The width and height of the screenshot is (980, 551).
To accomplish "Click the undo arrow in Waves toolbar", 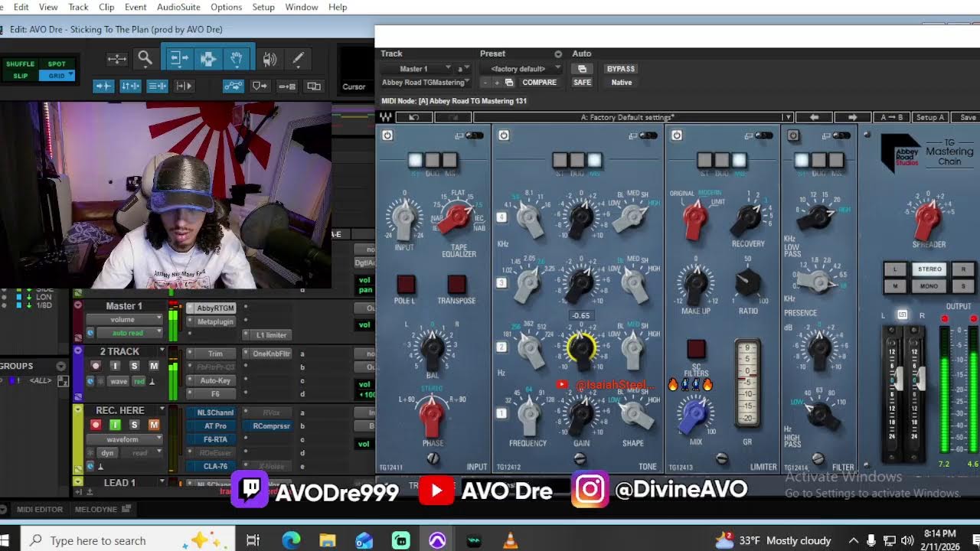I will click(414, 117).
